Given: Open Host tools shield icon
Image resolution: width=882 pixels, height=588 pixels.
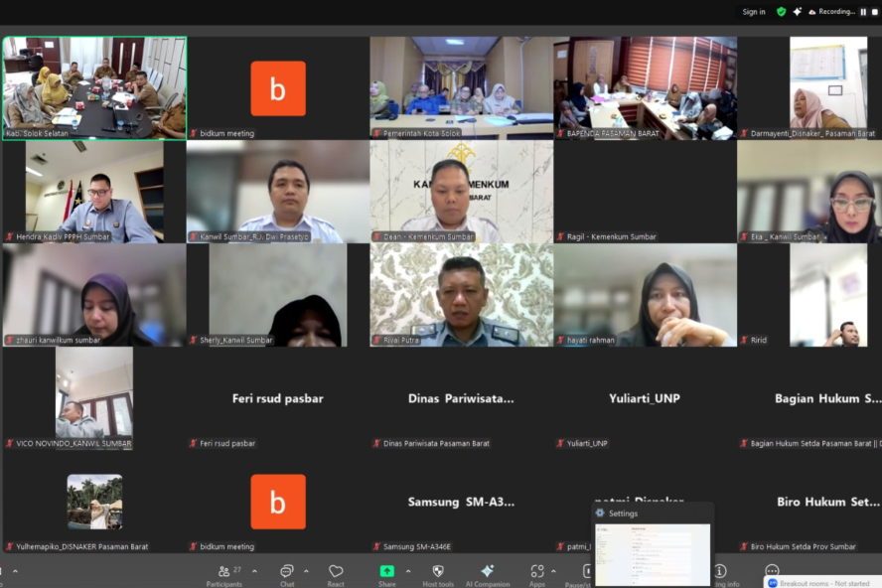Looking at the screenshot, I should click(438, 573).
